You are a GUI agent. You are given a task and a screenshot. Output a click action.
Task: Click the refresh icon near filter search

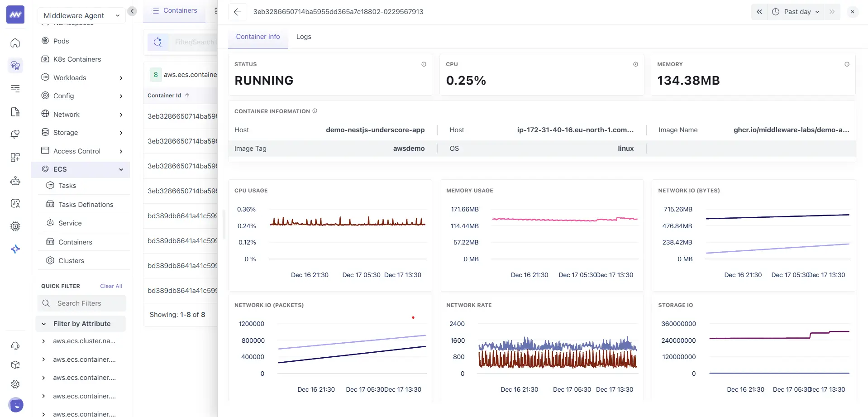157,42
